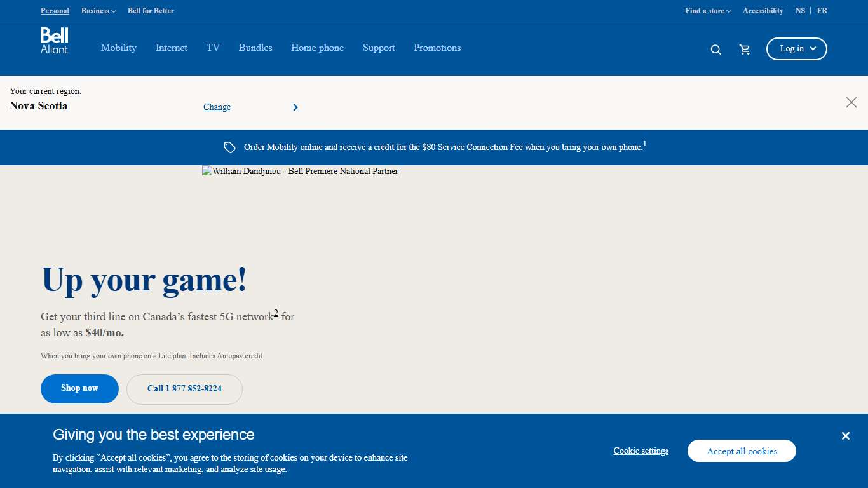Click the right arrow chevron next to Change
The height and width of the screenshot is (488, 868).
click(295, 107)
